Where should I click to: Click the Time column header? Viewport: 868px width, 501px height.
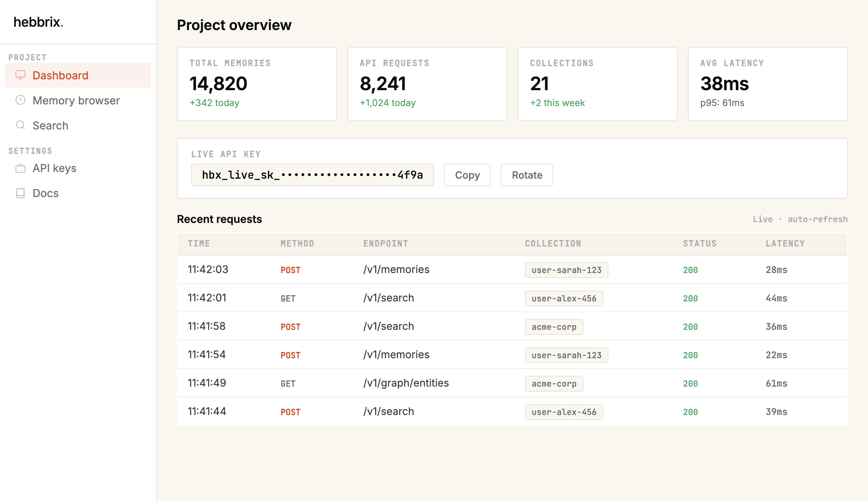coord(199,243)
